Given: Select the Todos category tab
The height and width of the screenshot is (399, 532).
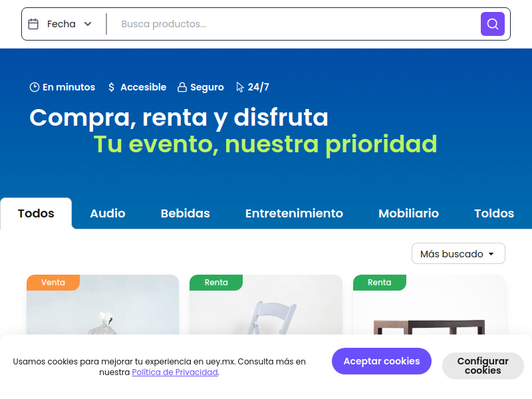Looking at the screenshot, I should pos(36,213).
